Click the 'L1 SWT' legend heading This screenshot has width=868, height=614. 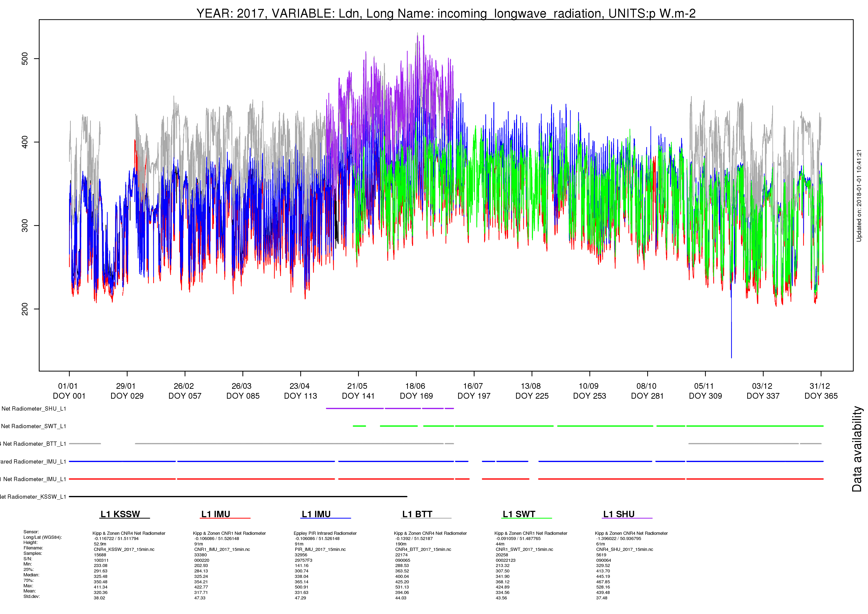(519, 514)
